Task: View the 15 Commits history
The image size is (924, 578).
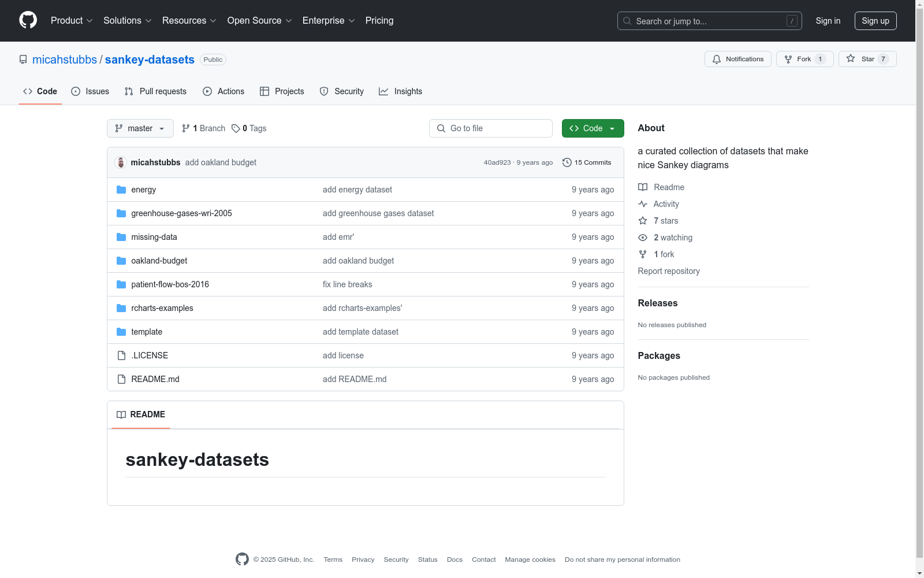Action: tap(587, 162)
